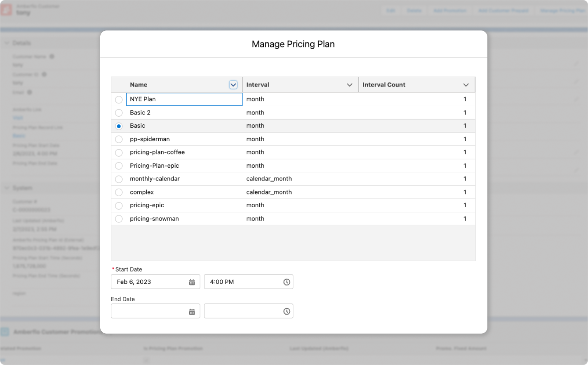Open the End Date calendar picker icon
The width and height of the screenshot is (588, 365).
pyautogui.click(x=192, y=312)
